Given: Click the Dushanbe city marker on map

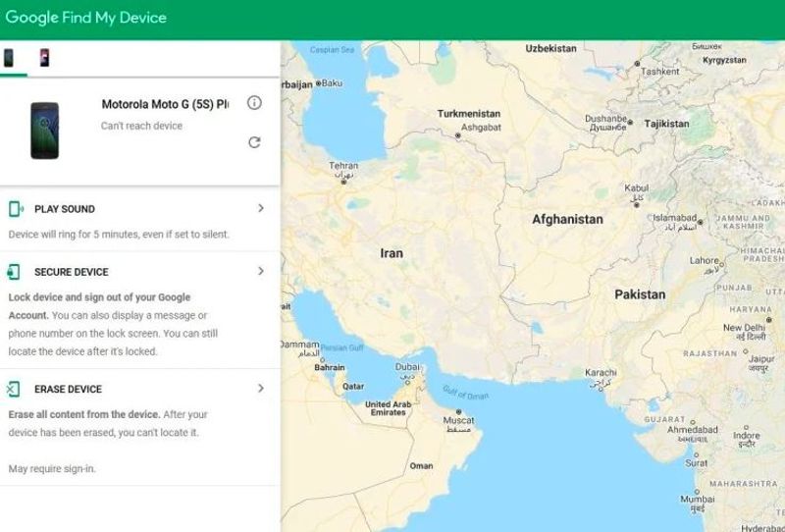Looking at the screenshot, I should click(x=630, y=123).
